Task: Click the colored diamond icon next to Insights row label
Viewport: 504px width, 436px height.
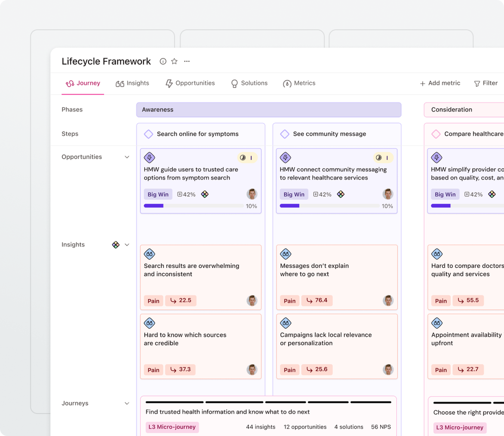Action: click(x=116, y=245)
